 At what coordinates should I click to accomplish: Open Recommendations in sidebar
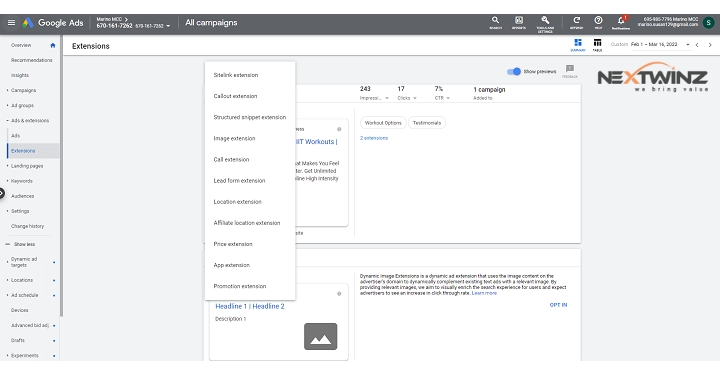pyautogui.click(x=32, y=60)
